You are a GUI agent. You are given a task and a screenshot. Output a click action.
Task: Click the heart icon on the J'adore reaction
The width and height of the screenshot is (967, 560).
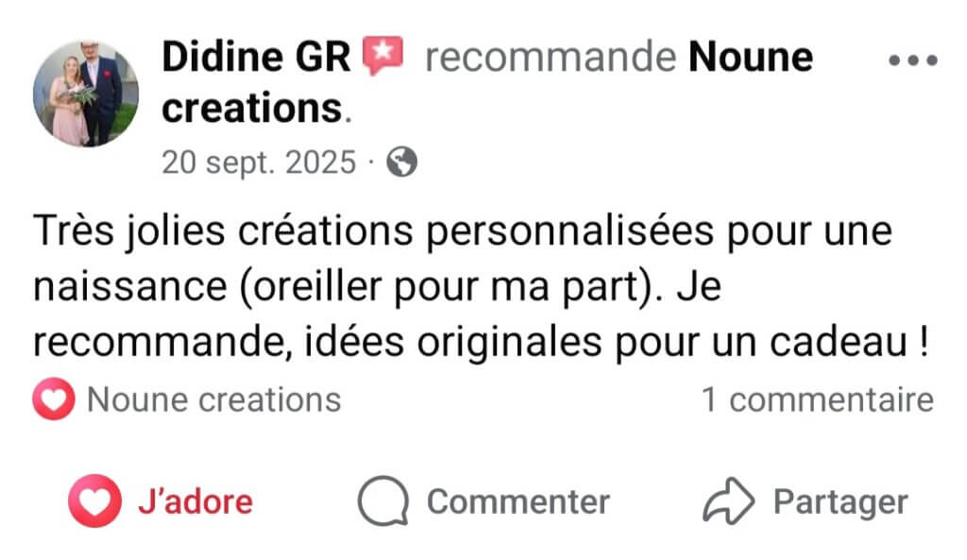pyautogui.click(x=93, y=500)
